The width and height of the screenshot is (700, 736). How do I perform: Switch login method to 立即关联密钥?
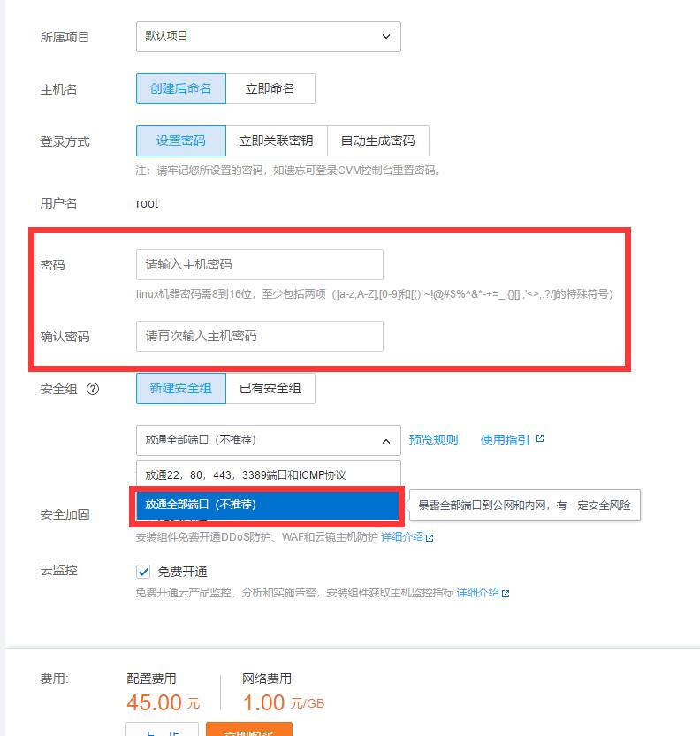tap(276, 140)
